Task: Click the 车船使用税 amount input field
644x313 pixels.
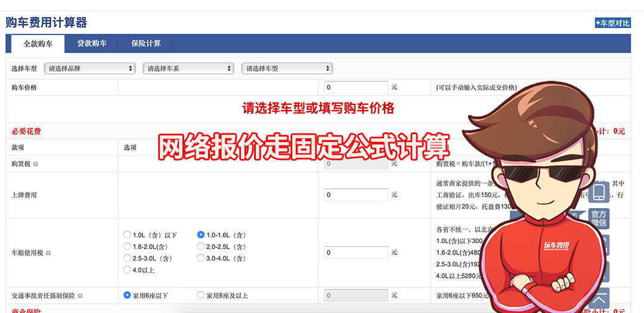Action: 356,253
